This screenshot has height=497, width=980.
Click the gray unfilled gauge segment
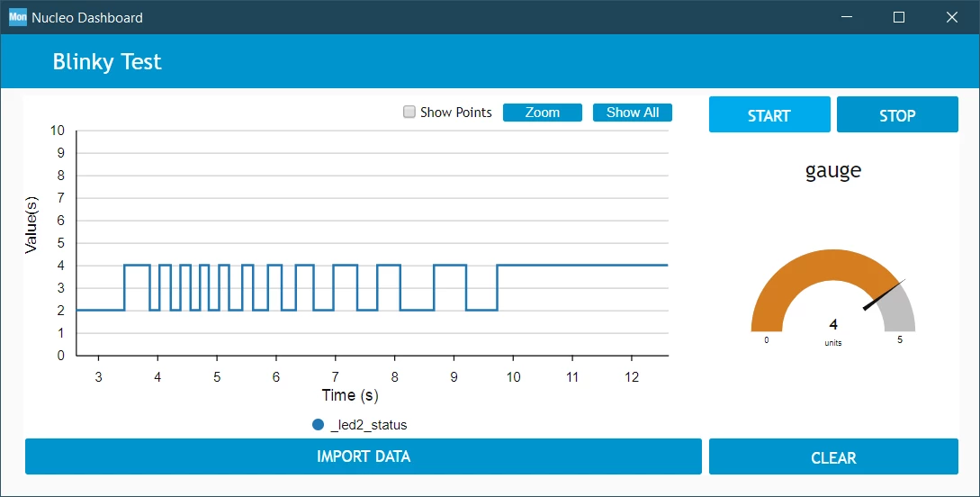click(901, 311)
